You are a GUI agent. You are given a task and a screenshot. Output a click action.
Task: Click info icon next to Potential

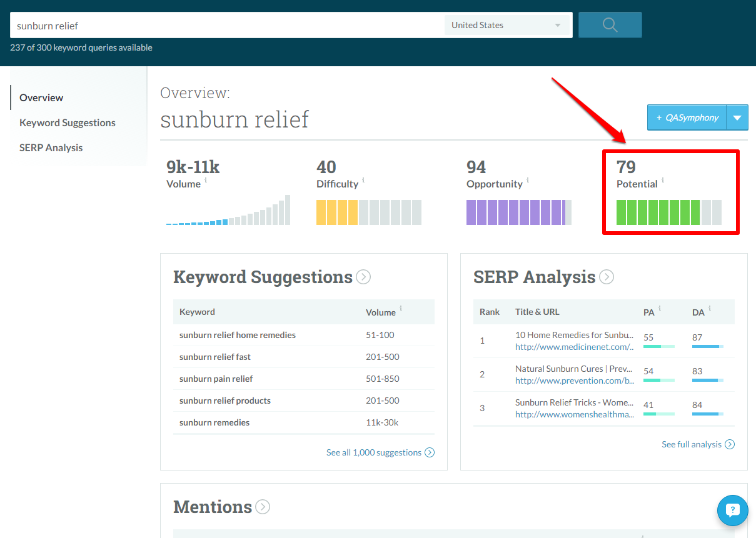[663, 180]
